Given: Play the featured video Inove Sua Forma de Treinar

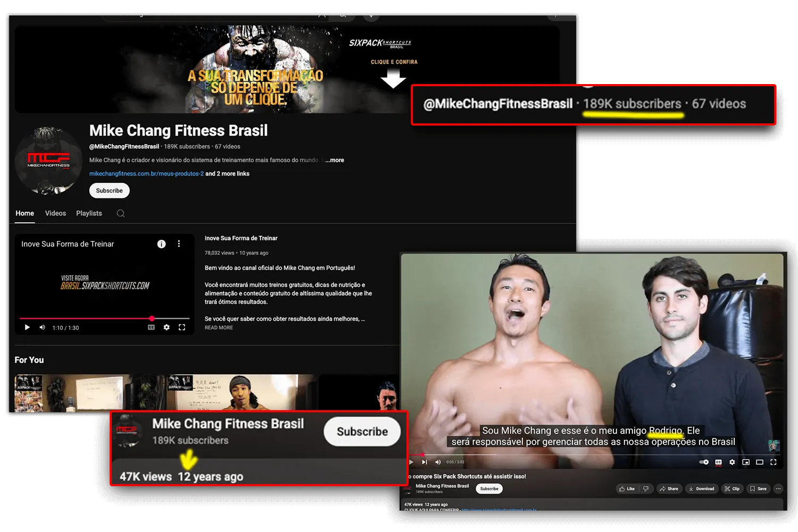Looking at the screenshot, I should [27, 327].
